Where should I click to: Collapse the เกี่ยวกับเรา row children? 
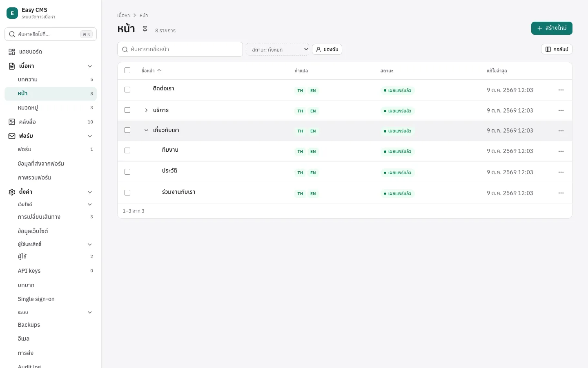point(146,130)
